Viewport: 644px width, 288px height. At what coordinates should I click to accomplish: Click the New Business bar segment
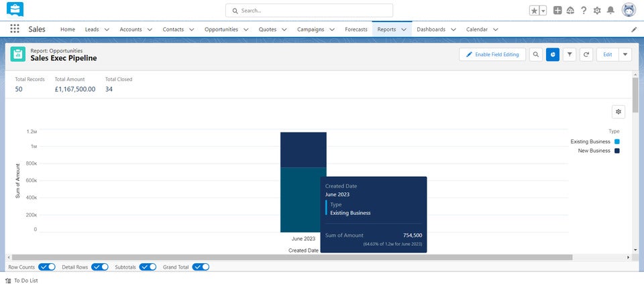(303, 149)
